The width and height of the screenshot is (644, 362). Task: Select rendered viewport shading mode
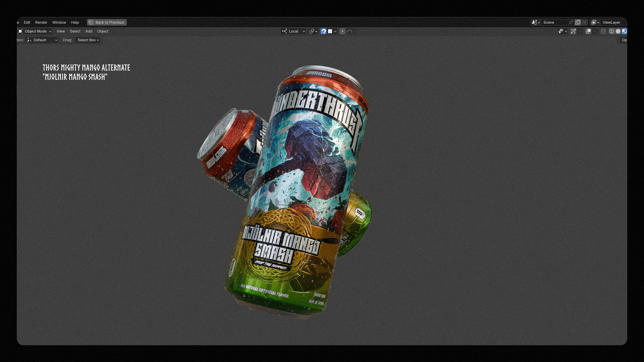(x=624, y=31)
